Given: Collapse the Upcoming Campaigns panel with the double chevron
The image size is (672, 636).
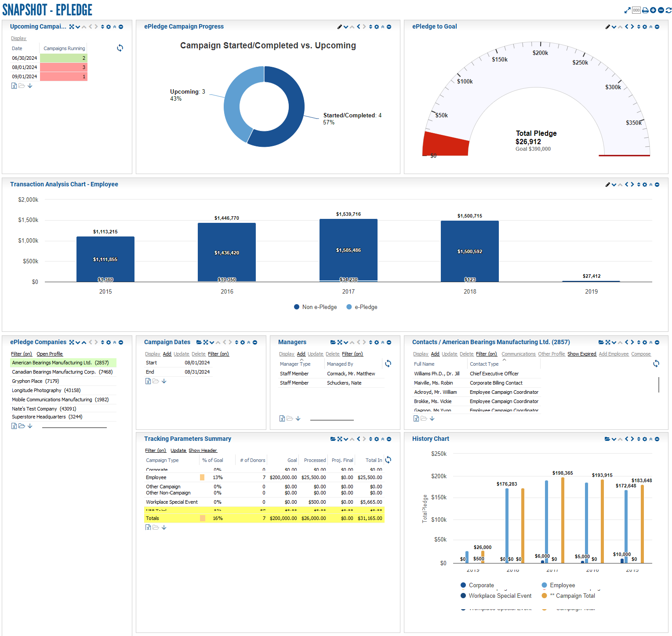Looking at the screenshot, I should tap(115, 27).
